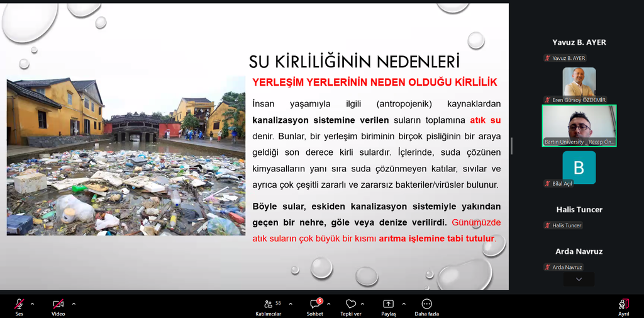The width and height of the screenshot is (644, 318).
Task: Open the Daha fazla more options
Action: (x=426, y=304)
